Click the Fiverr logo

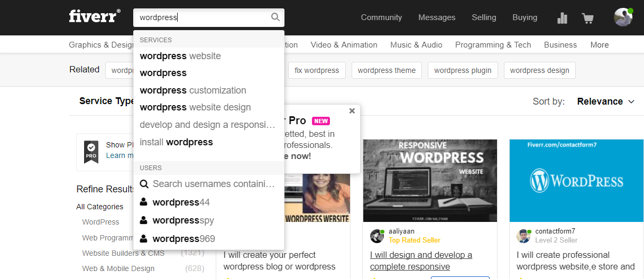coord(95,16)
